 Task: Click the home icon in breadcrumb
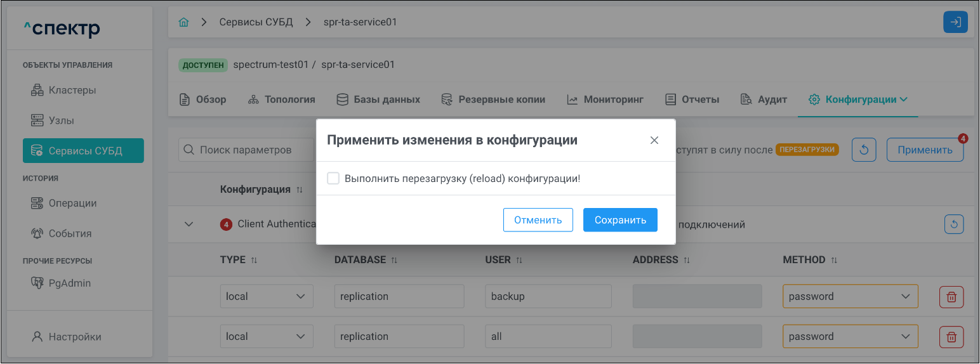point(184,22)
